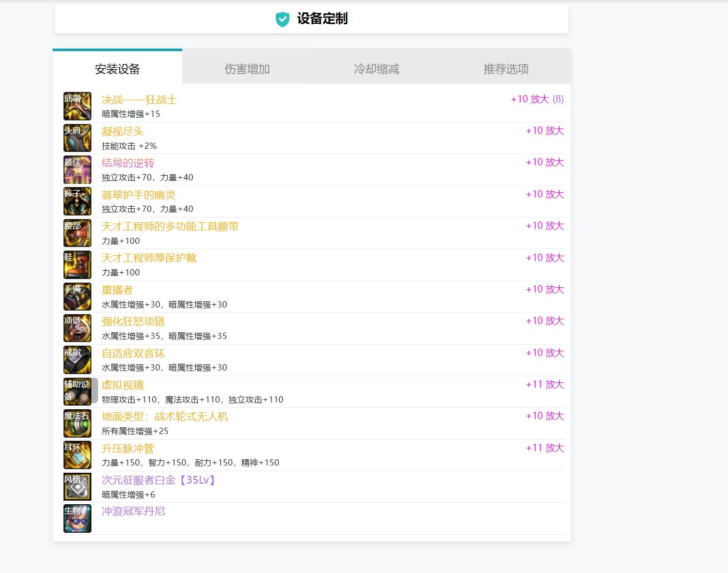Click the item name 翡翠护手的幽灵

pos(138,195)
